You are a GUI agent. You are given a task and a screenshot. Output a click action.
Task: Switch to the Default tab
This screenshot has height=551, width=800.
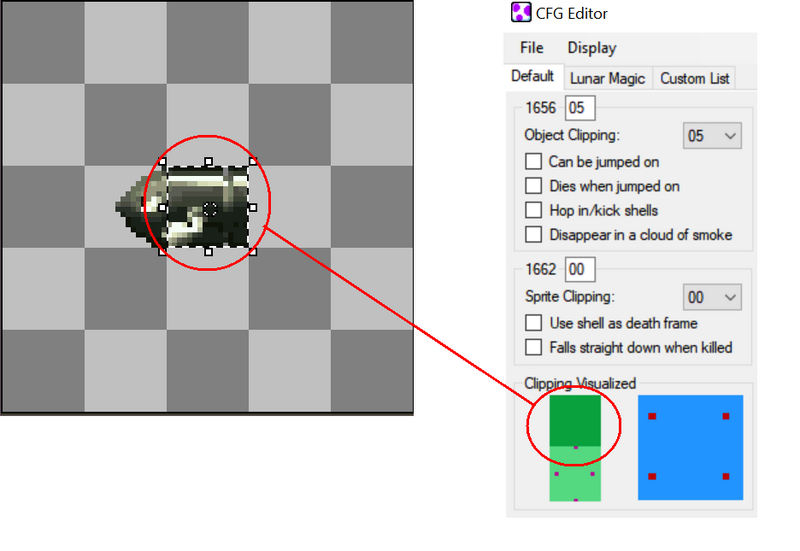pos(533,77)
